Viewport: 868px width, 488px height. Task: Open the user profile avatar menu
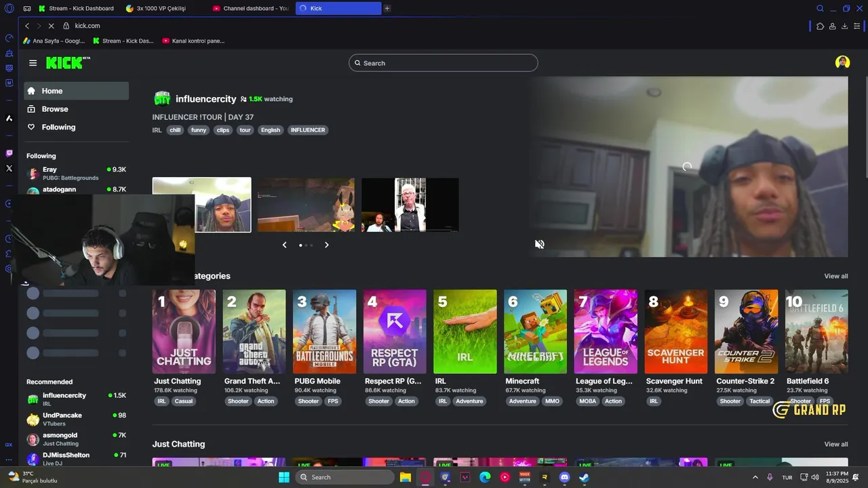(842, 62)
